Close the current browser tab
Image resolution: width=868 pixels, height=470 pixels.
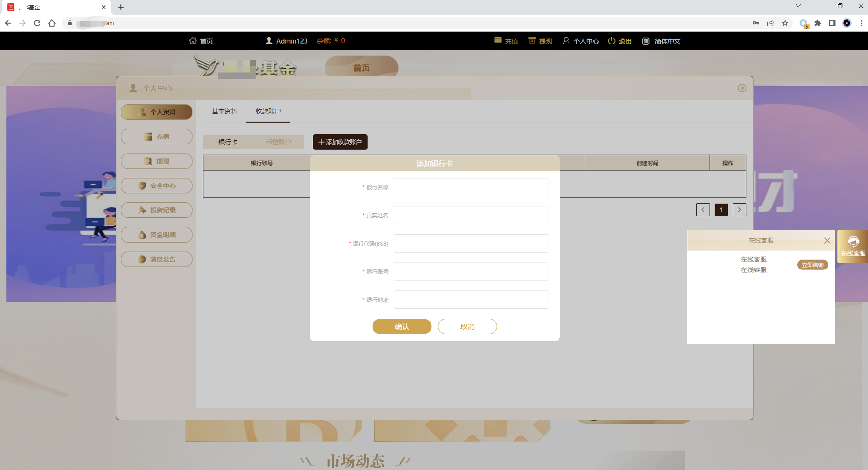pos(103,7)
